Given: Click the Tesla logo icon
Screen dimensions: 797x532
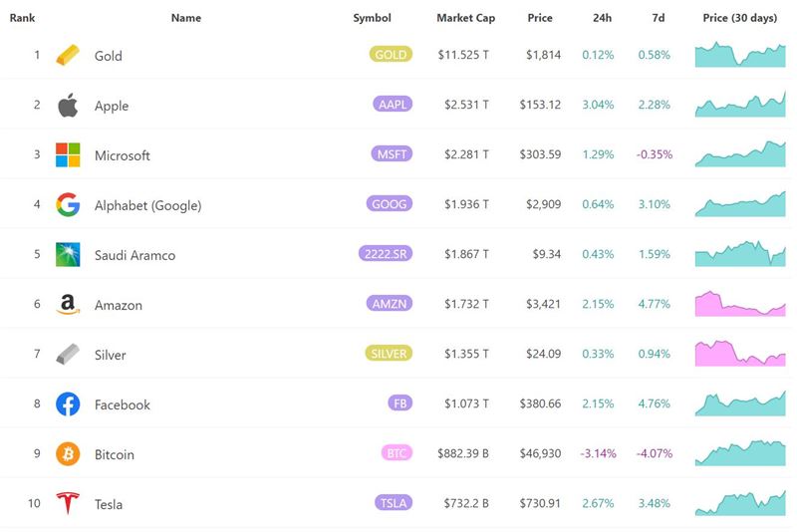Looking at the screenshot, I should [x=68, y=503].
